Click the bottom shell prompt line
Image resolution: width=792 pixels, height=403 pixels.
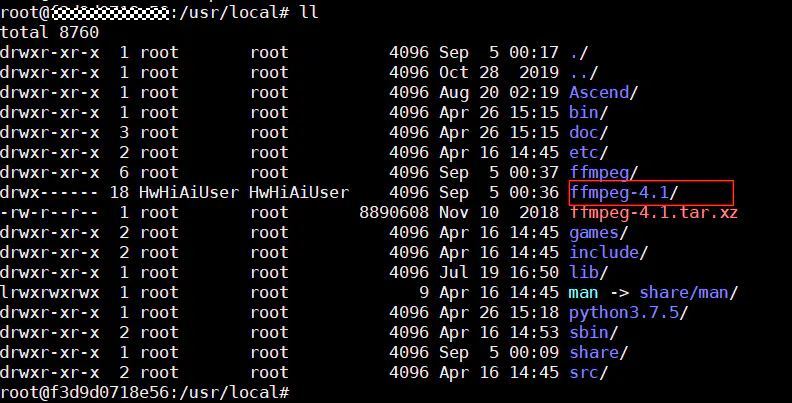[145, 393]
